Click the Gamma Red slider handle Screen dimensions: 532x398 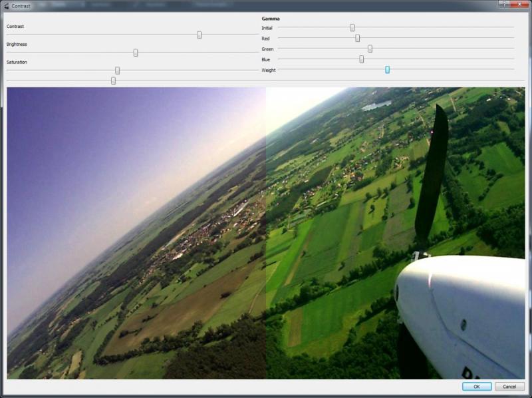click(357, 39)
